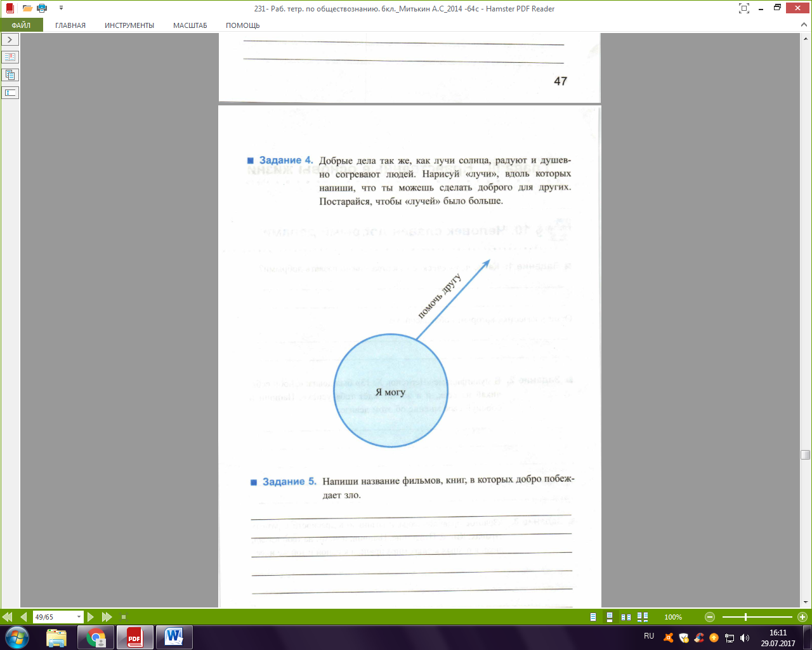Screen dimensions: 812x650
Task: Click the vertical scrollbar up arrow
Action: tap(806, 38)
